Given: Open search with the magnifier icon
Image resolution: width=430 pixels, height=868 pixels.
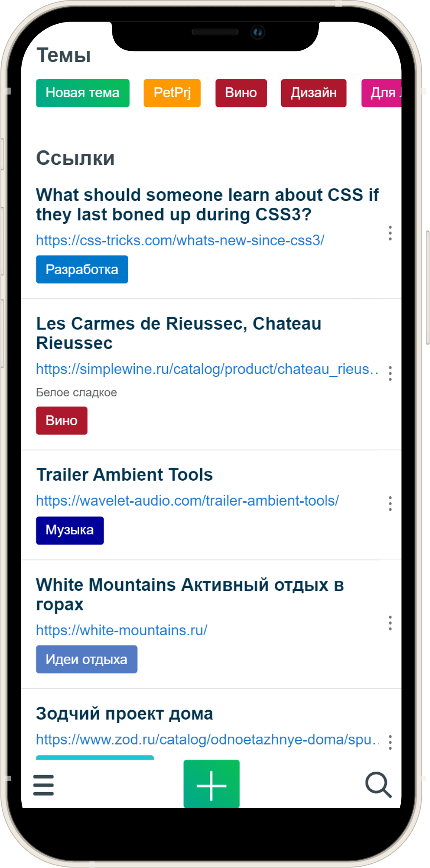Looking at the screenshot, I should point(378,785).
